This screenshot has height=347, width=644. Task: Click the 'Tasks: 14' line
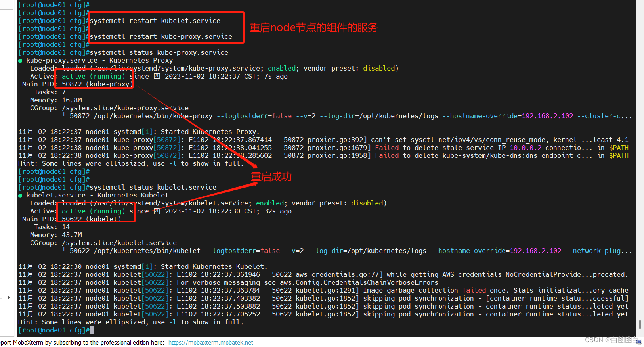coord(52,227)
